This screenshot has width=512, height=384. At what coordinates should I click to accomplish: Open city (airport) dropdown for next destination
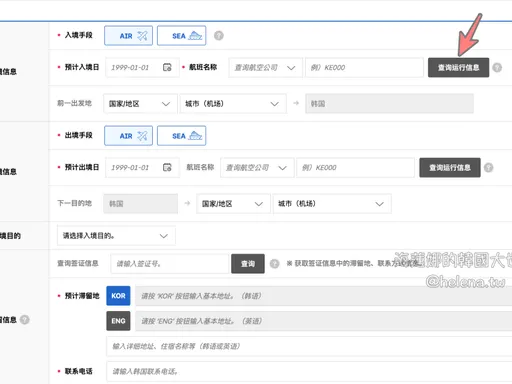click(332, 204)
